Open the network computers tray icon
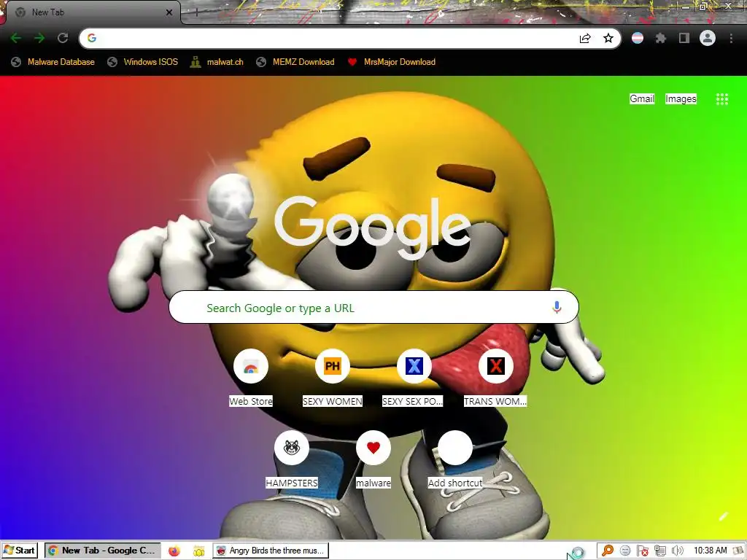The width and height of the screenshot is (747, 560). pos(659,551)
